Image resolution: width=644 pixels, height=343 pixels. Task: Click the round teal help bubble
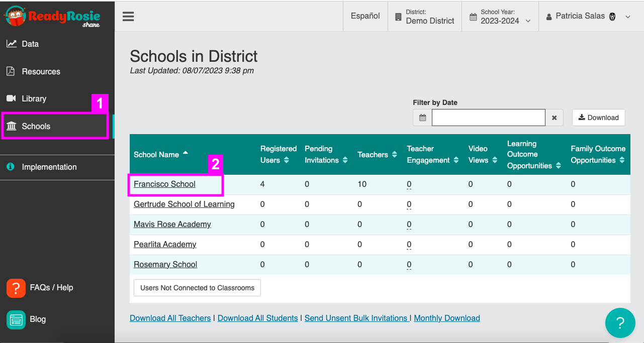pos(620,322)
